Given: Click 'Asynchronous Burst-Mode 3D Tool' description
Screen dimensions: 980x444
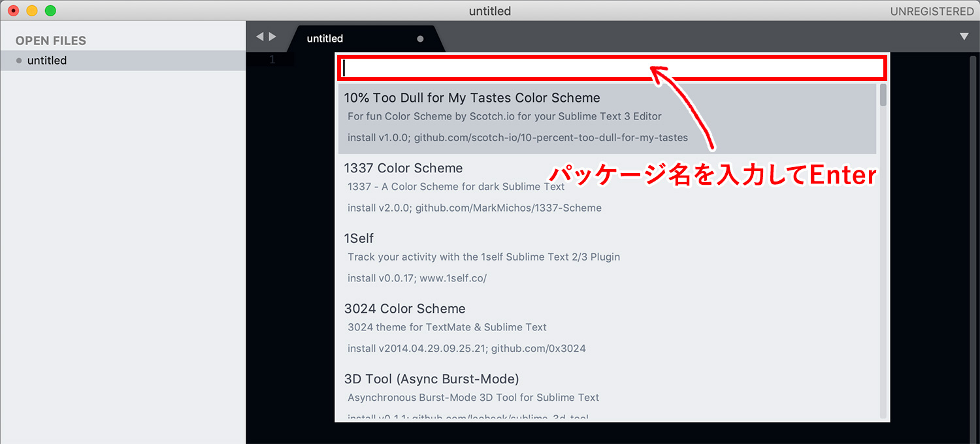Looking at the screenshot, I should tap(473, 397).
